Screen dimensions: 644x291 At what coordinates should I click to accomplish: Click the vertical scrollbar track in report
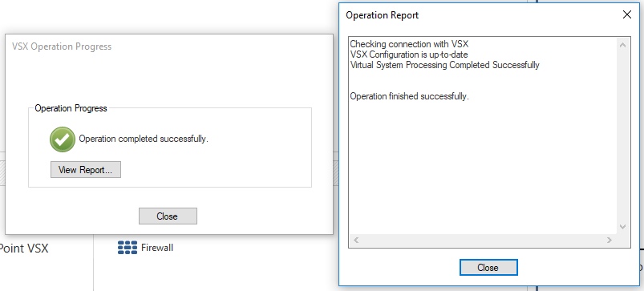(622, 135)
